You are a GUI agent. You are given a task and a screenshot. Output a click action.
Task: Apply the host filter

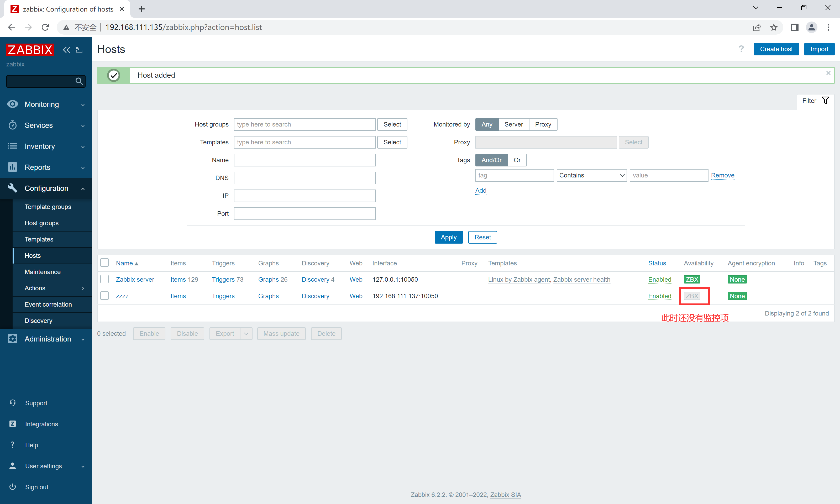[x=449, y=237]
